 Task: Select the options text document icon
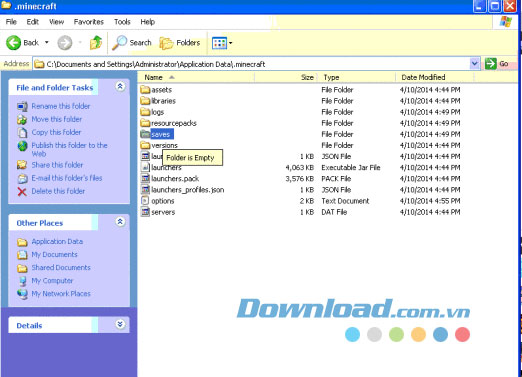tap(145, 201)
